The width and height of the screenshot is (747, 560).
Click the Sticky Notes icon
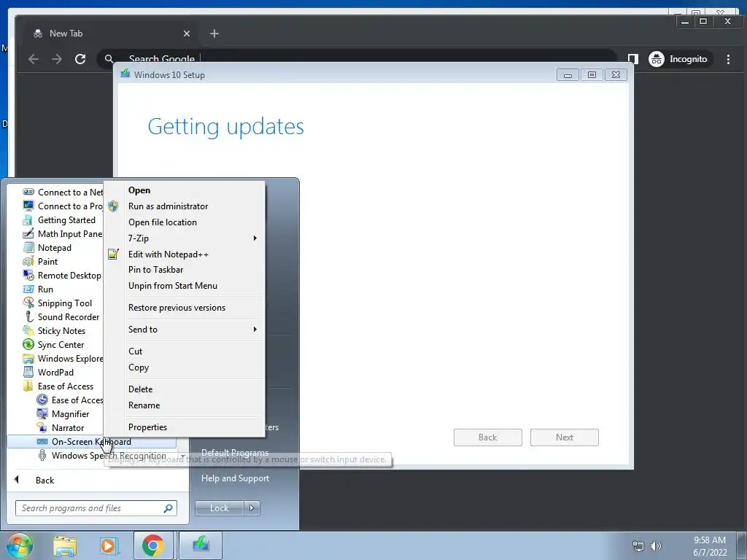[28, 330]
